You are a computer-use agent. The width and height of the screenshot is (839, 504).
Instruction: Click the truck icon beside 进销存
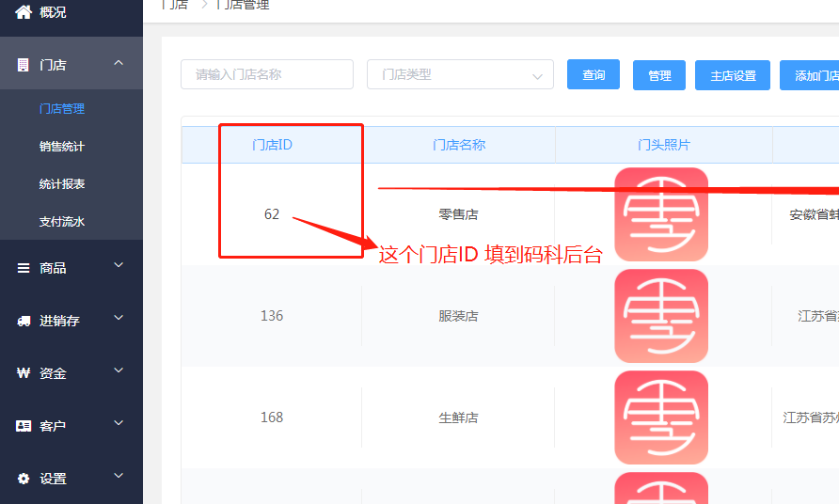pyautogui.click(x=24, y=321)
